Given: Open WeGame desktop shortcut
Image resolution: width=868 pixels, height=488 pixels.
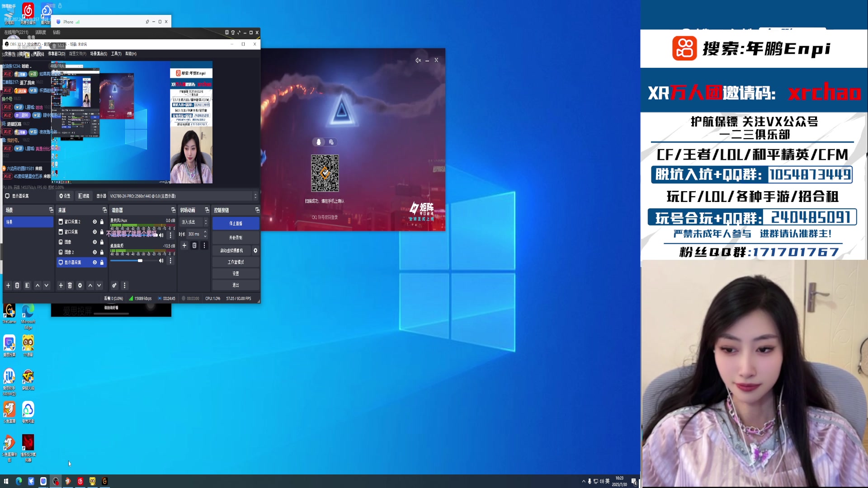Looking at the screenshot, I should (9, 314).
